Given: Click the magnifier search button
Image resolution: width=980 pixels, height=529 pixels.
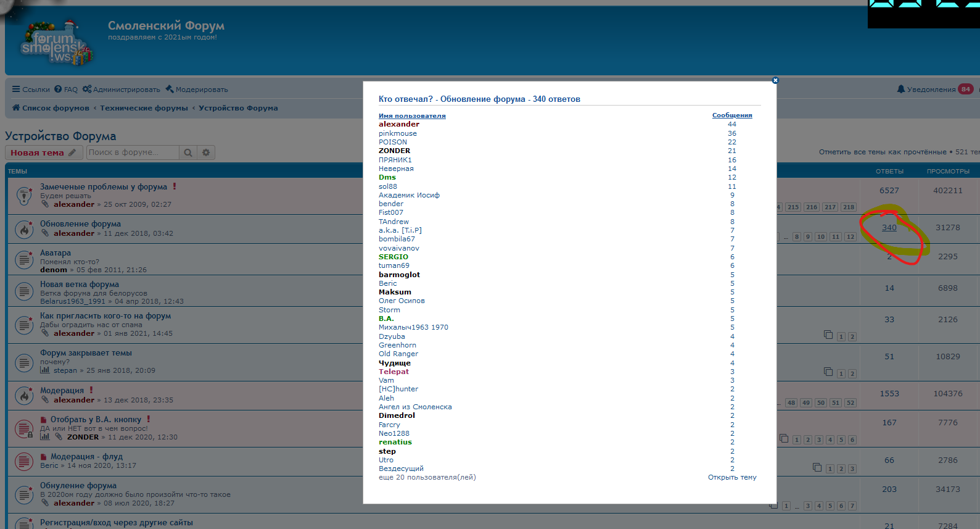Looking at the screenshot, I should 188,152.
